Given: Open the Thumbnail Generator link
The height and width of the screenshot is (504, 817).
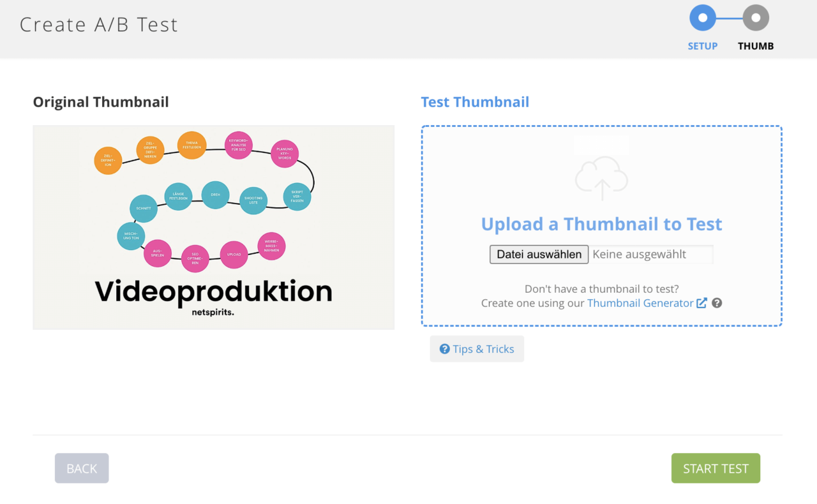Looking at the screenshot, I should pyautogui.click(x=640, y=303).
